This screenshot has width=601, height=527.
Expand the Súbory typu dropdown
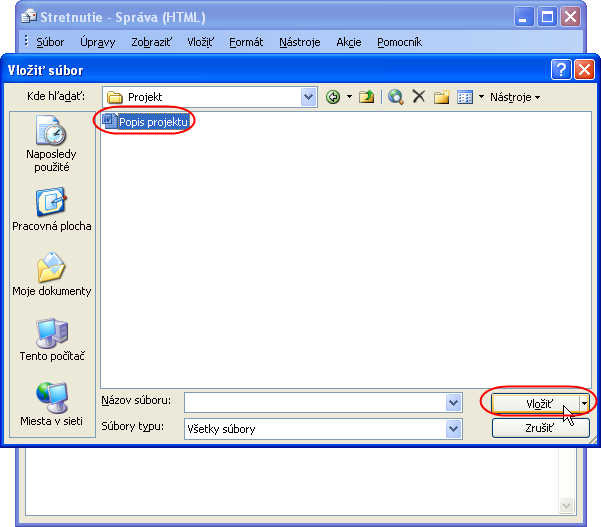coord(454,429)
